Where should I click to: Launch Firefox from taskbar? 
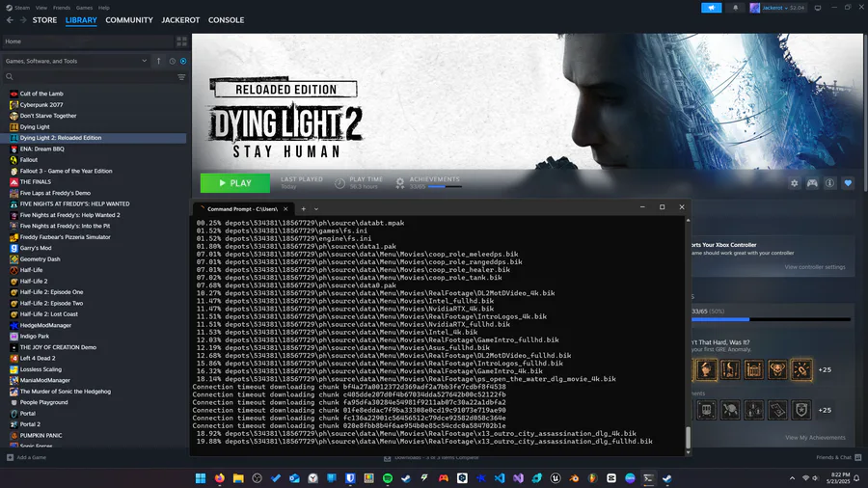coord(220,478)
